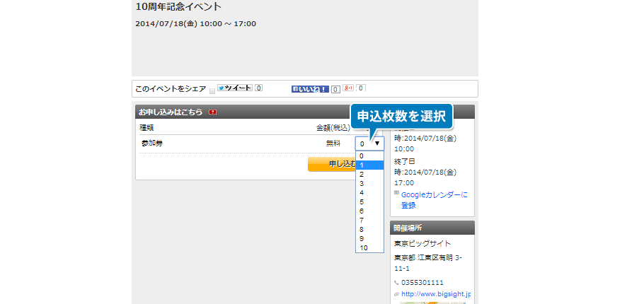Image resolution: width=644 pixels, height=304 pixels.
Task: Click the phone icon next to 0355301111
Action: (x=396, y=282)
